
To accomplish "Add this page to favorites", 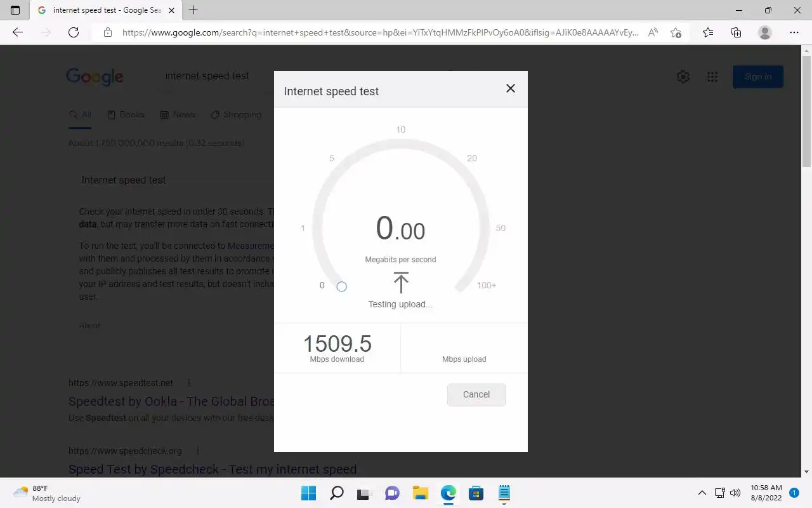I will point(676,32).
